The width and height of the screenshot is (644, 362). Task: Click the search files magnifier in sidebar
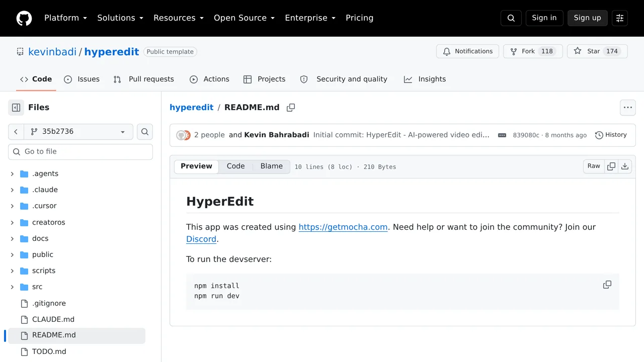[x=145, y=132]
